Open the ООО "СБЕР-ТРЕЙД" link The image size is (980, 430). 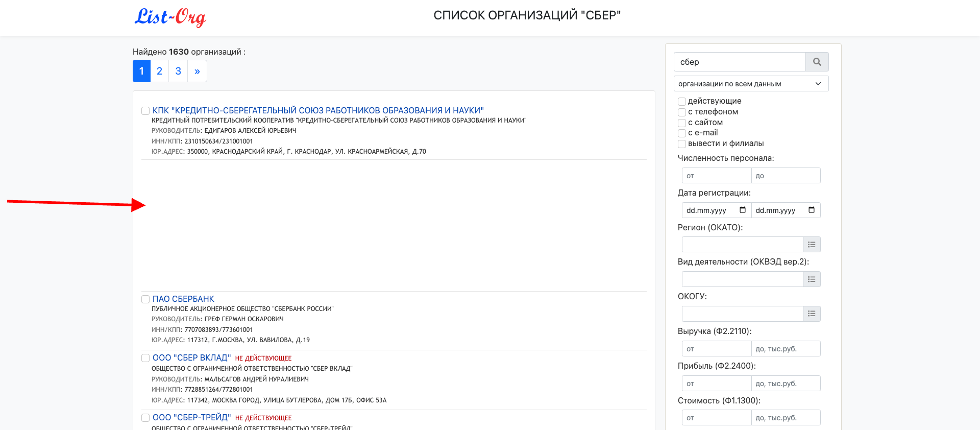click(191, 417)
